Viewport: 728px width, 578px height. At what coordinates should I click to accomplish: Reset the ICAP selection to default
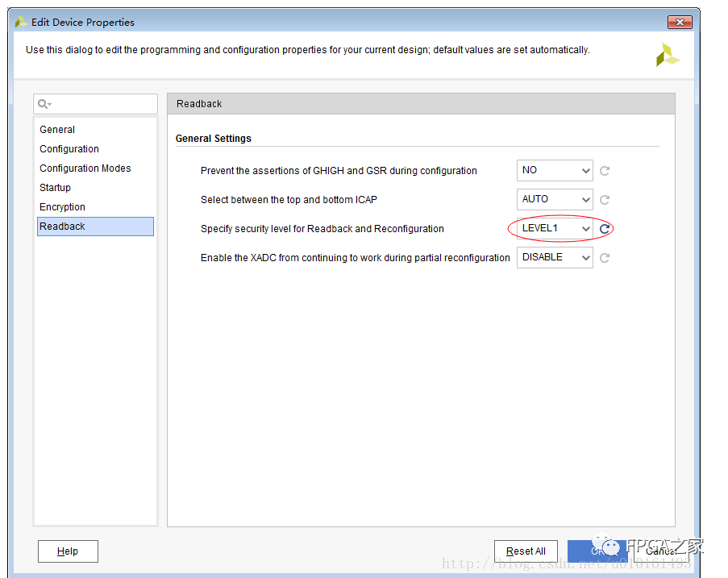pyautogui.click(x=605, y=200)
